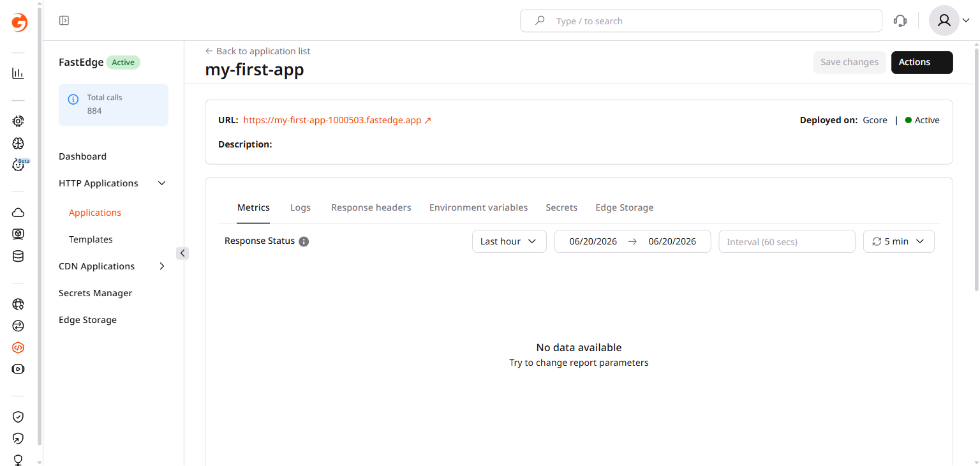Switch to the Response headers tab

[371, 207]
